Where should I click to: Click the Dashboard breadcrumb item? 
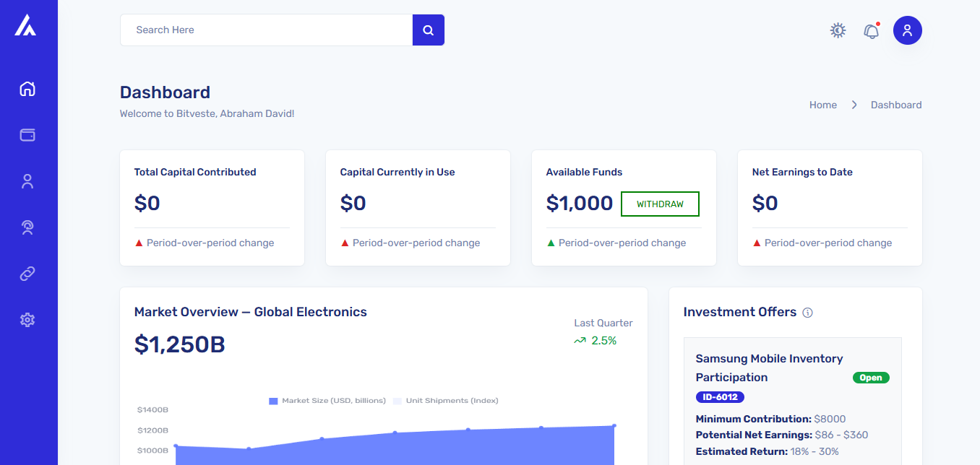pos(896,105)
